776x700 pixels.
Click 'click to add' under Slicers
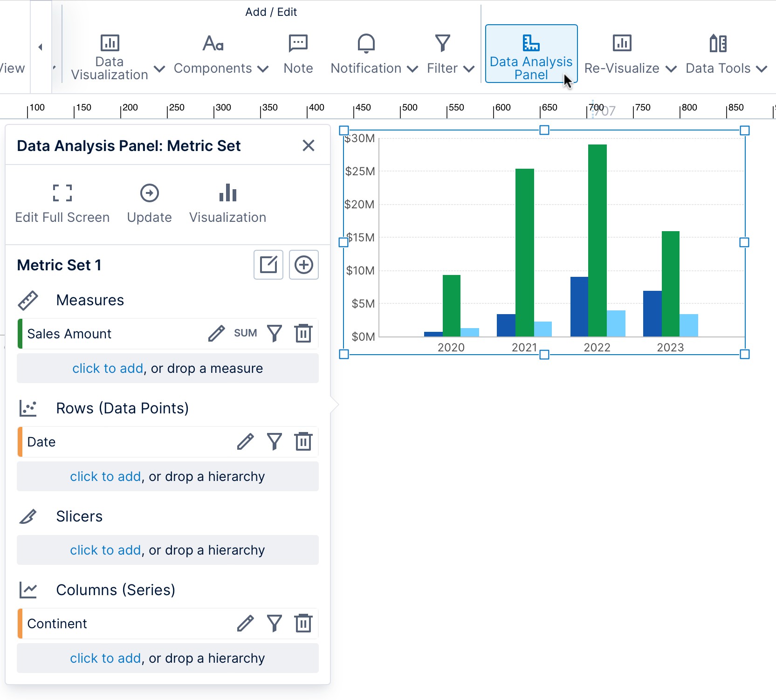tap(105, 550)
